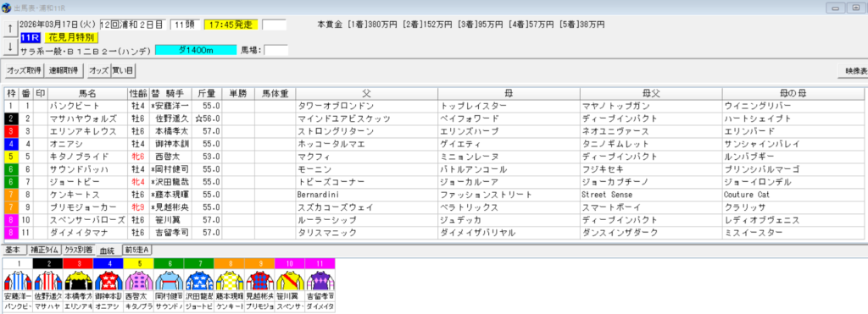
Task: Click the app icon in title bar
Action: [x=7, y=8]
